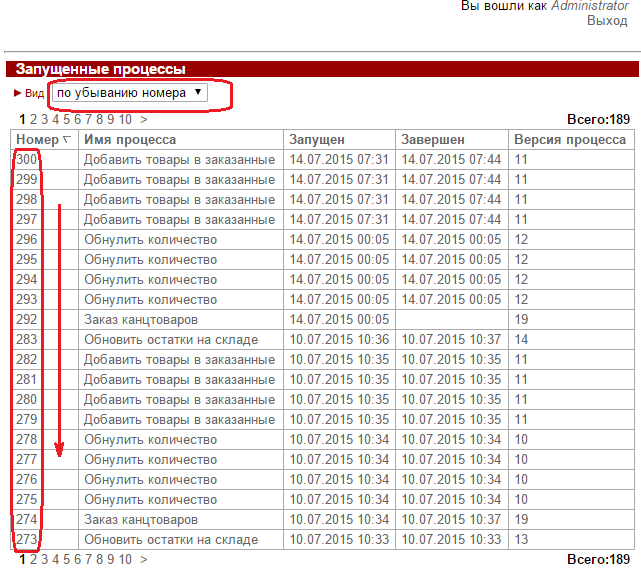Click 'Добавить товары в заказанные' in row 300
Viewport: 641px width, 576px height.
click(179, 159)
